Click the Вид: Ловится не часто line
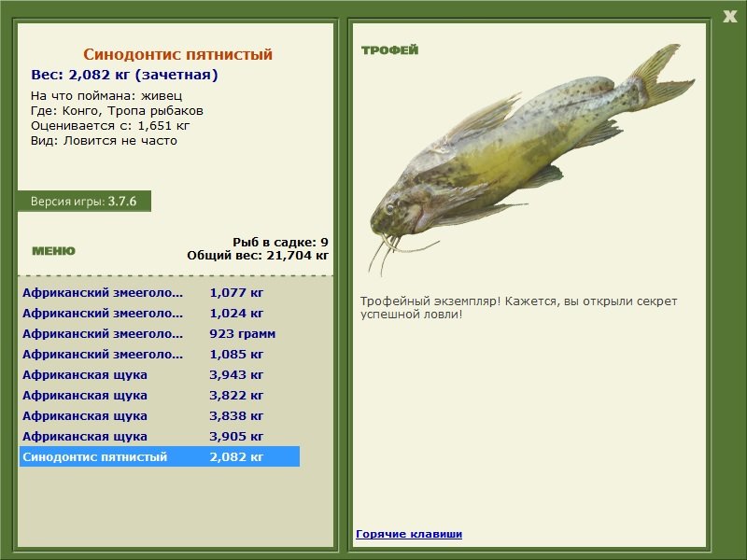The image size is (747, 560). point(104,141)
